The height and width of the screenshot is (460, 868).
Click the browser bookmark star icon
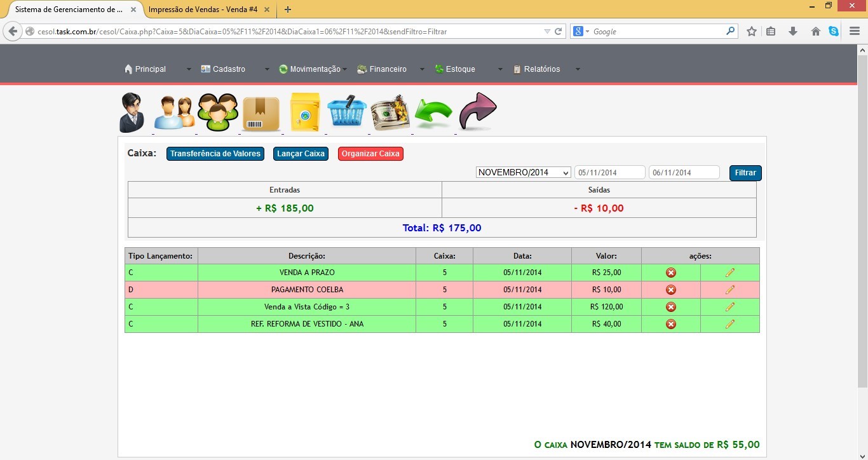(752, 31)
